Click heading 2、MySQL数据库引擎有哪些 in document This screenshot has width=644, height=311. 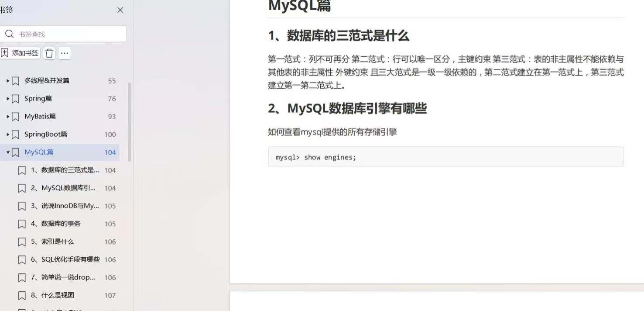point(347,108)
